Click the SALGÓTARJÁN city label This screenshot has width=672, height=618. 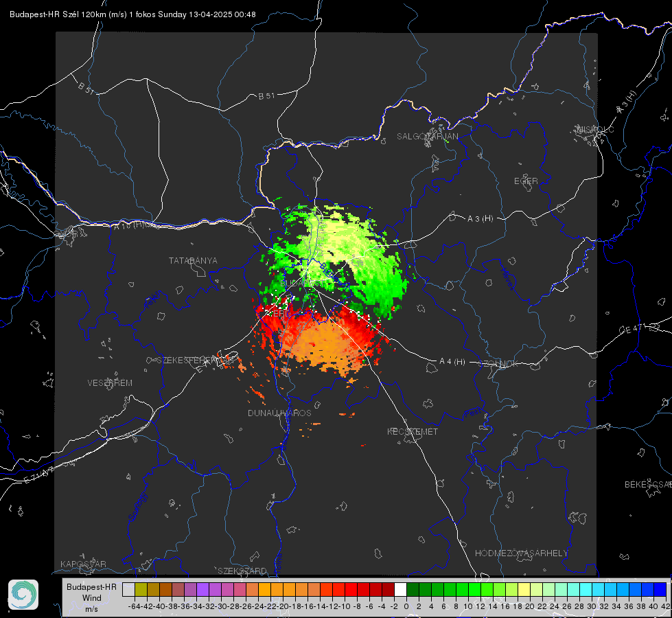coord(427,137)
